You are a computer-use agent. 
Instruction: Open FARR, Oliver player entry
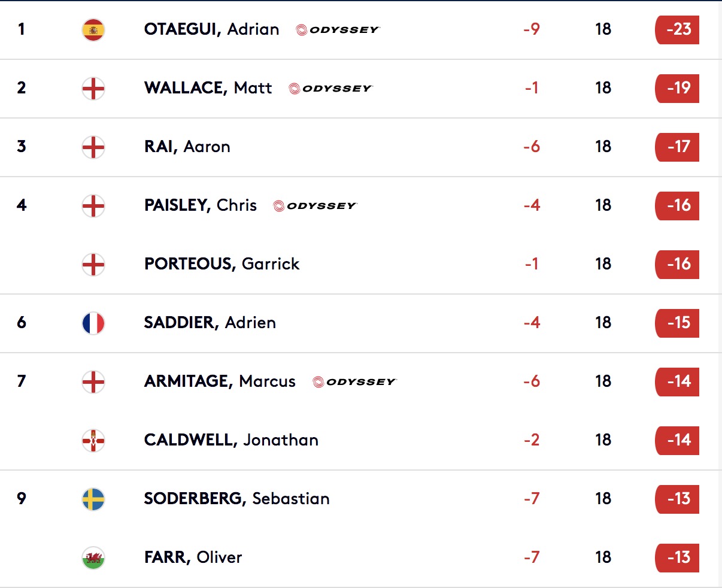(x=193, y=557)
